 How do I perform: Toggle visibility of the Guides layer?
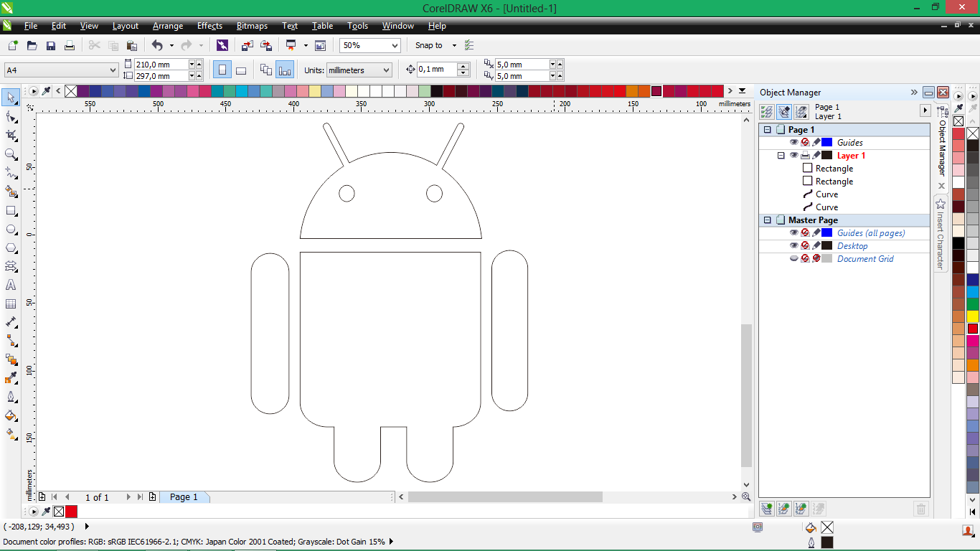coord(794,142)
